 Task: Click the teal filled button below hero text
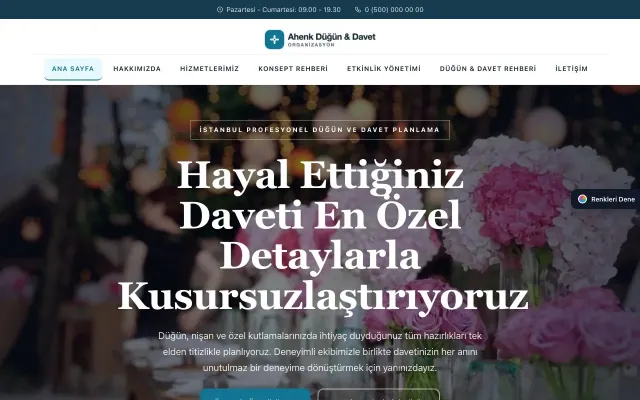point(255,395)
